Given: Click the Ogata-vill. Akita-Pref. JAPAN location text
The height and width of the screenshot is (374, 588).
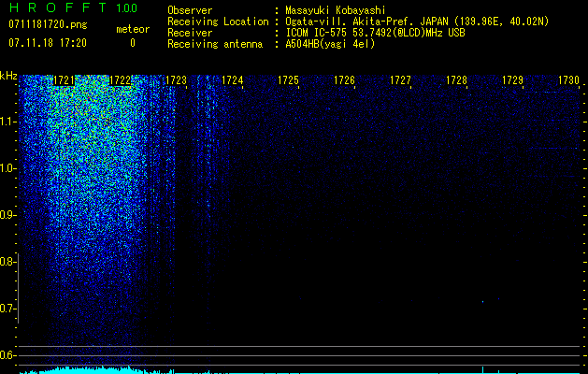Looking at the screenshot, I should point(417,22).
